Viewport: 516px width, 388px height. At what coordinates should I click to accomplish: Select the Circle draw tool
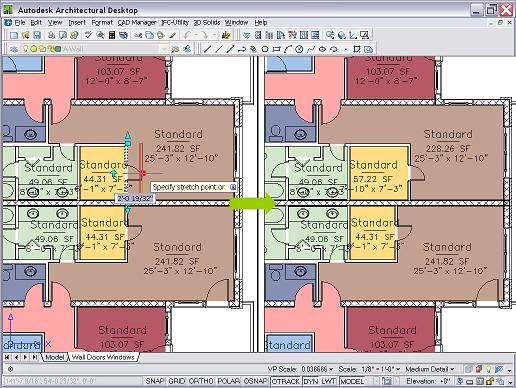click(x=299, y=49)
